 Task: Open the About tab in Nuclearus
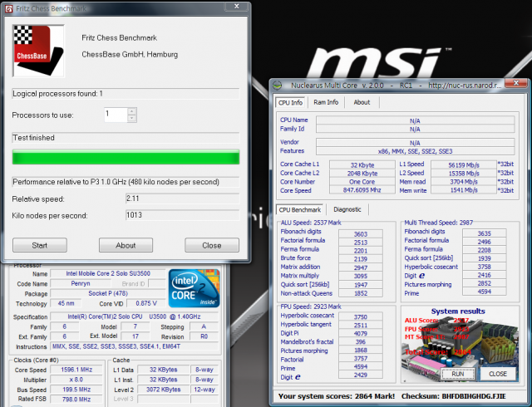[362, 102]
